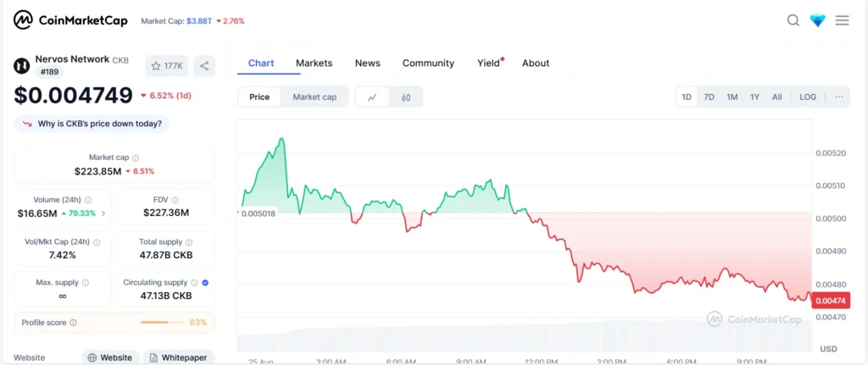Open the CoinMarketCap home logo
Viewport: 868px width, 365px height.
coord(70,20)
